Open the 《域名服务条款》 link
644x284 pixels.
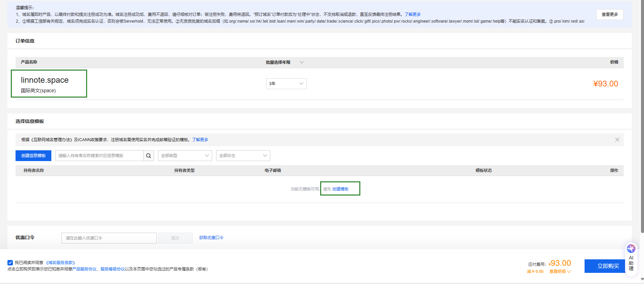pos(60,263)
